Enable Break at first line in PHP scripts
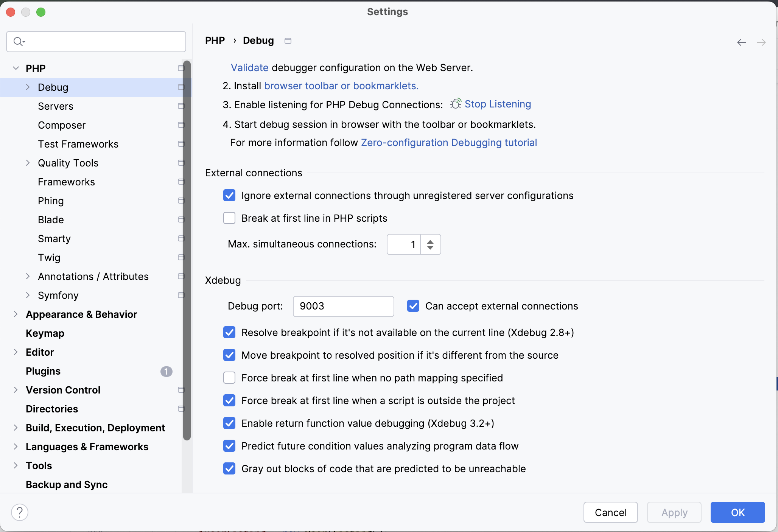Screen dimensions: 778x532 pyautogui.click(x=229, y=218)
